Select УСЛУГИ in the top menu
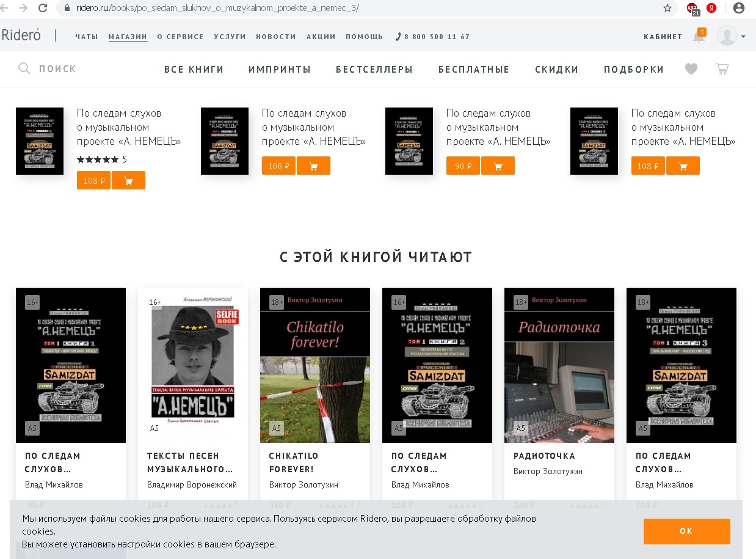 pyautogui.click(x=230, y=37)
